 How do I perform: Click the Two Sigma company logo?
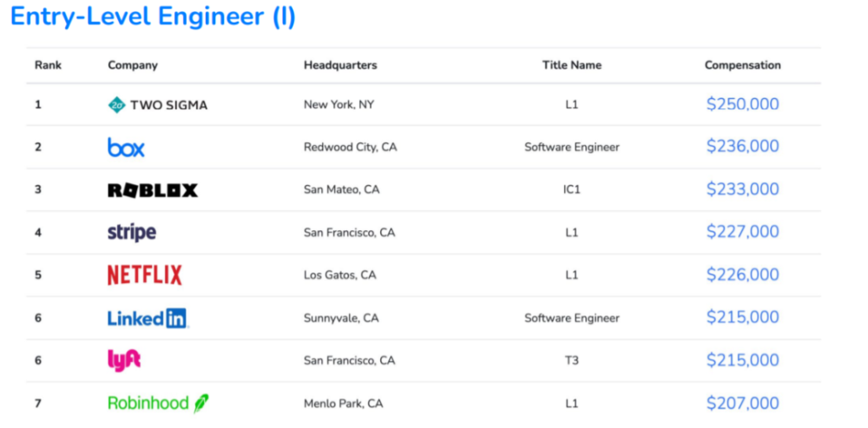158,105
